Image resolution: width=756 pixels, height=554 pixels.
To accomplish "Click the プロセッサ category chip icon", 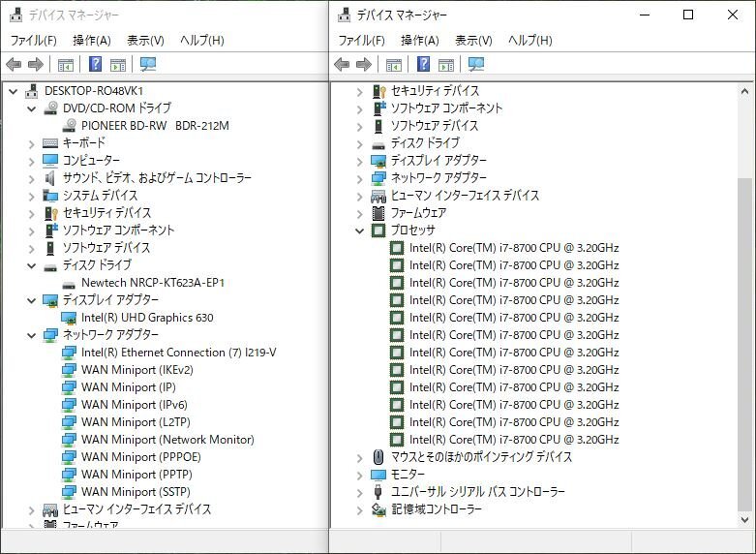I will [x=378, y=231].
